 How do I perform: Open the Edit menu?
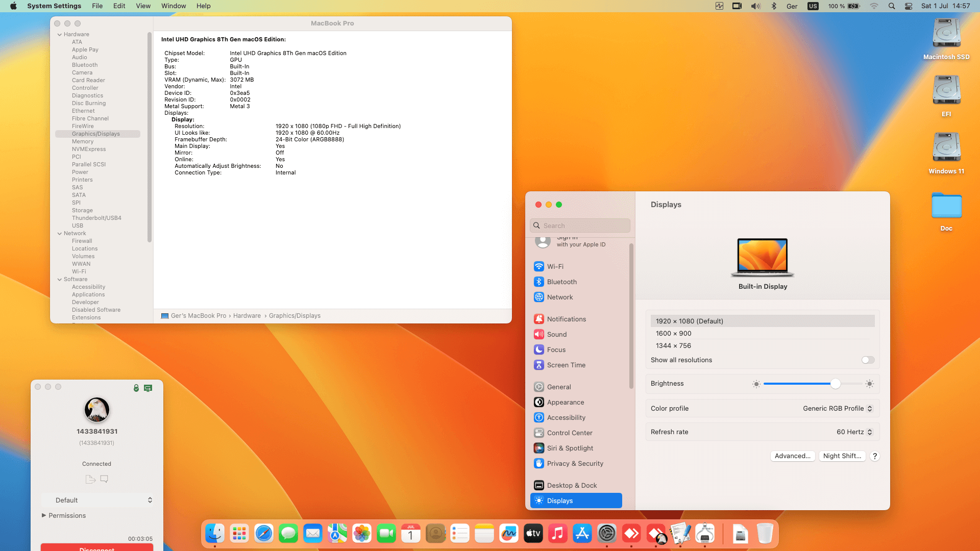[x=119, y=6]
